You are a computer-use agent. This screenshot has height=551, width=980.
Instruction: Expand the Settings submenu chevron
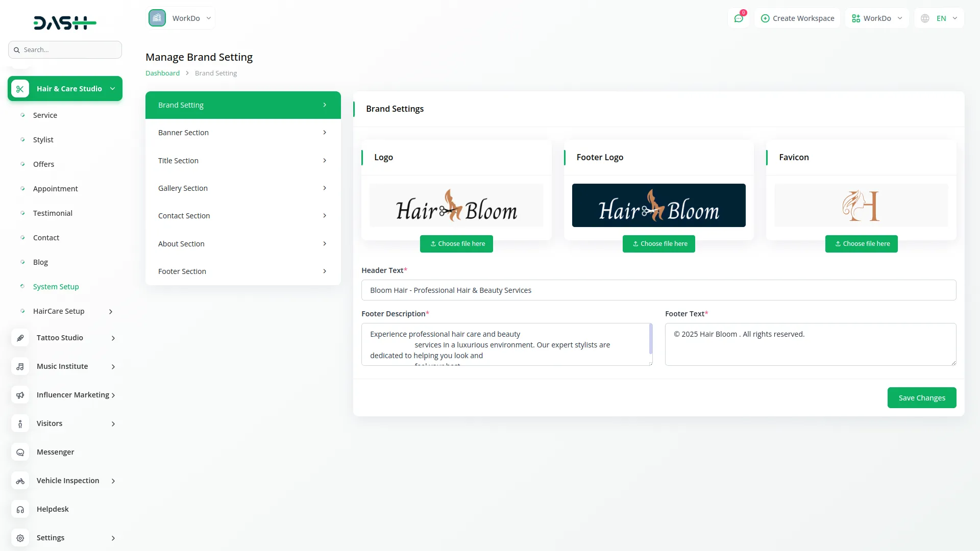112,538
